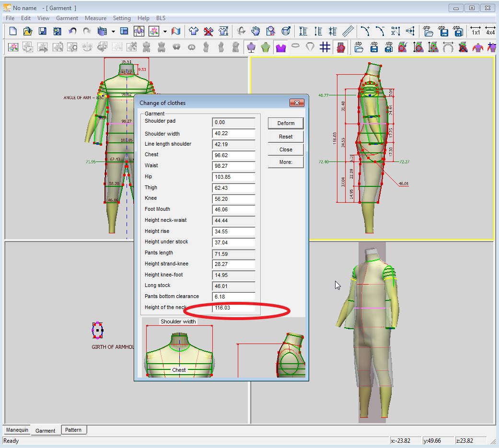Expand dropdown arrow next to flower icon
The width and height of the screenshot is (499, 448).
tap(164, 32)
